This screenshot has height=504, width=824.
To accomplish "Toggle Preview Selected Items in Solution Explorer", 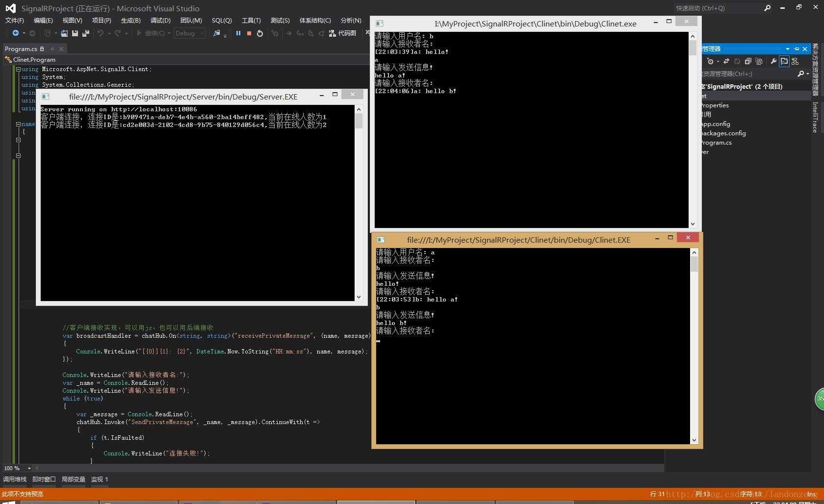I will tap(784, 61).
